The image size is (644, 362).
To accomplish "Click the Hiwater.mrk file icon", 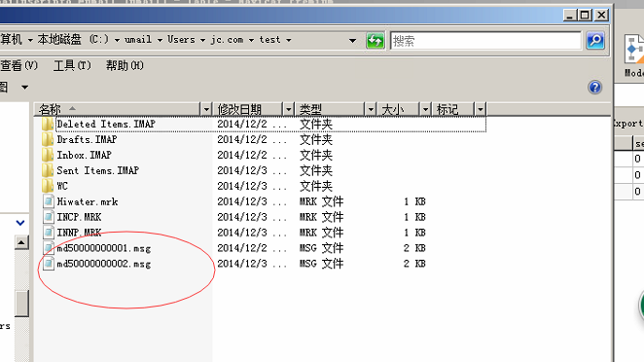I will [x=49, y=201].
